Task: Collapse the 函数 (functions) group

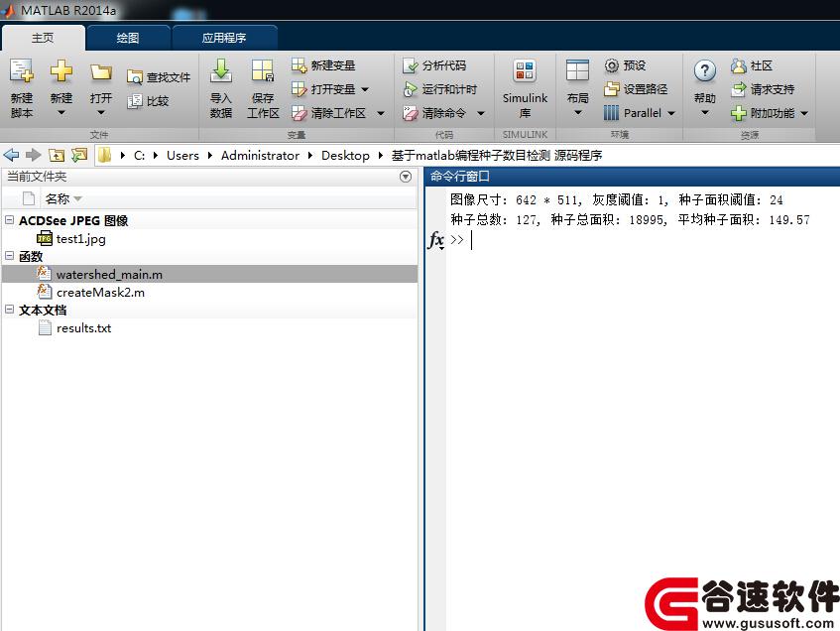Action: pyautogui.click(x=10, y=256)
